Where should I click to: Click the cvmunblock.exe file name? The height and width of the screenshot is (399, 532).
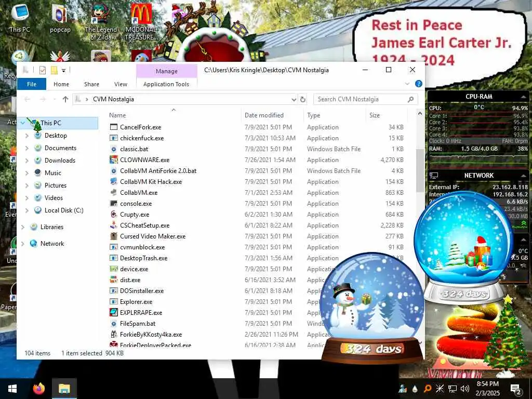[x=142, y=247]
